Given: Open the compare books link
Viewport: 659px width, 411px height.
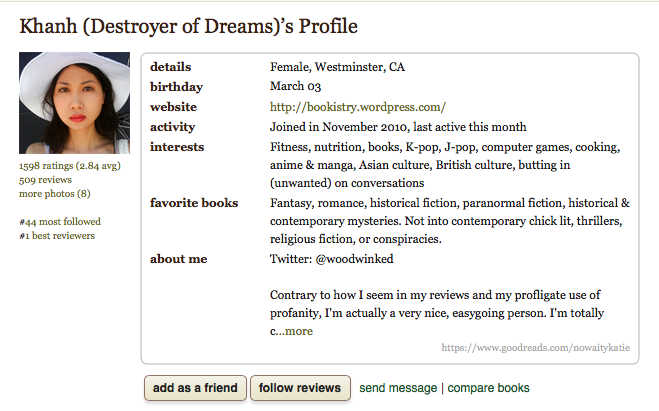Looking at the screenshot, I should [x=488, y=388].
